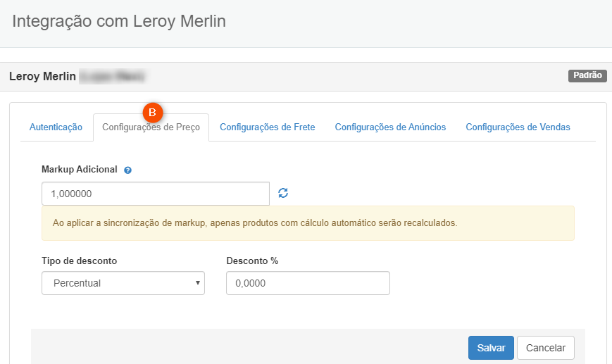Click the Markup Adicional input field
Screen dimensions: 612x364
point(156,194)
